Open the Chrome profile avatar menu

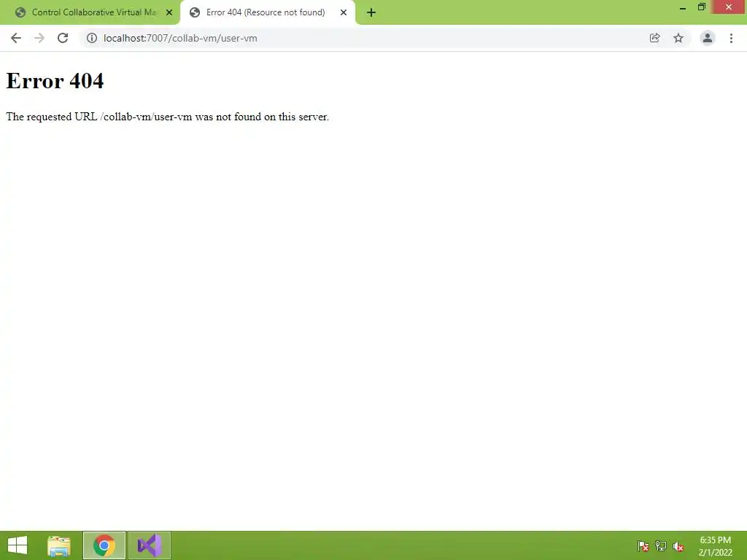pos(708,38)
